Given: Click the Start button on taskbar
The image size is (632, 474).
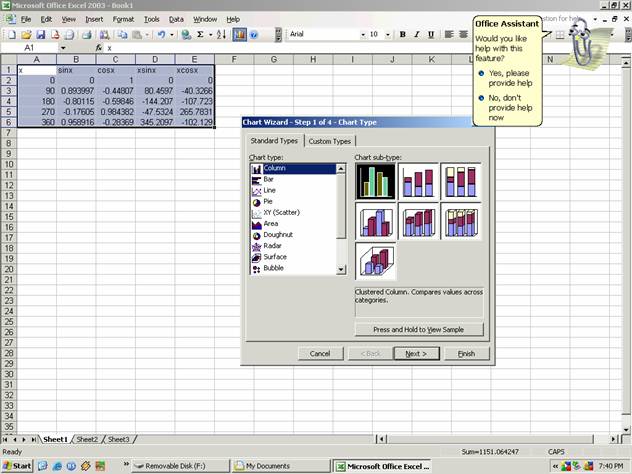Looking at the screenshot, I should pos(17,466).
